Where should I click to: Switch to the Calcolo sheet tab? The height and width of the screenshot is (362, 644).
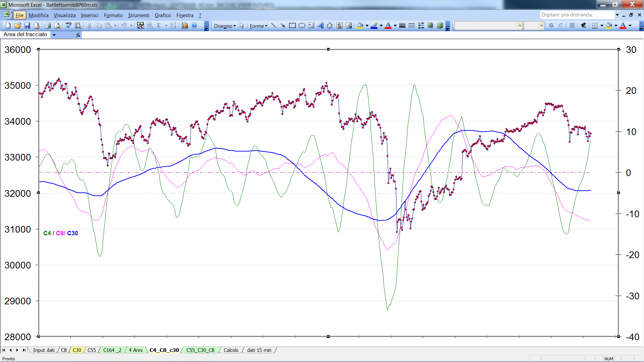point(231,350)
